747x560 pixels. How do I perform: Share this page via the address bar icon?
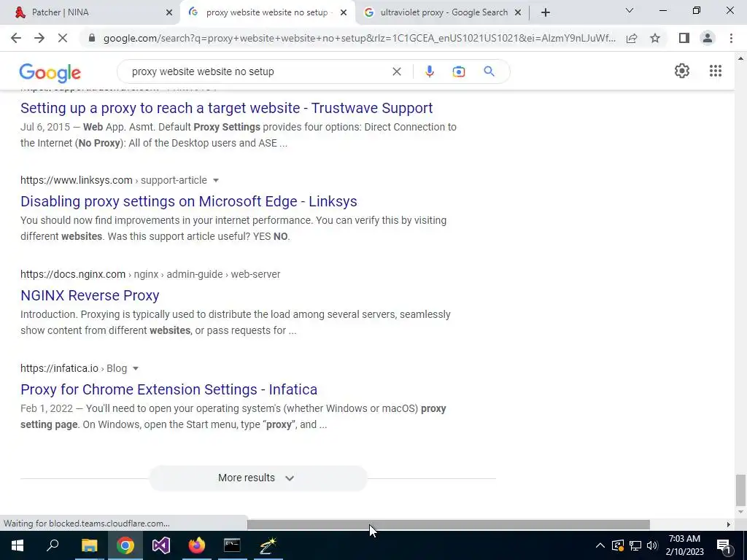632,38
